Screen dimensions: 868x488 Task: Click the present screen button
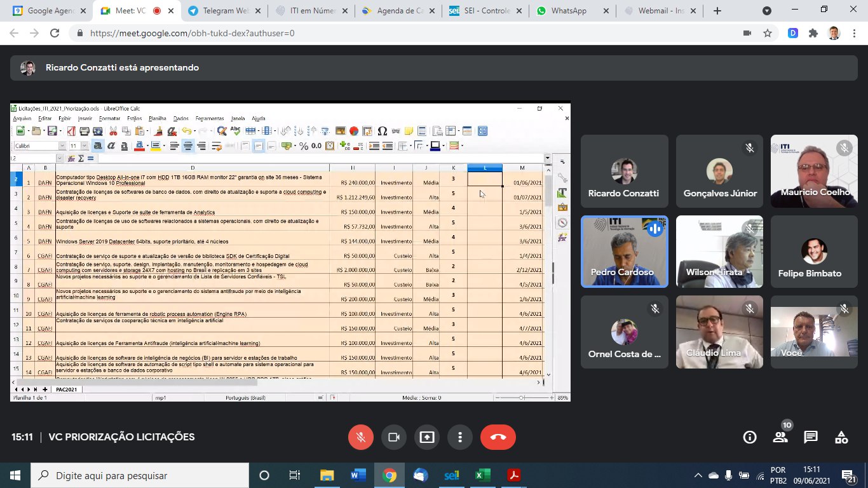pos(426,437)
